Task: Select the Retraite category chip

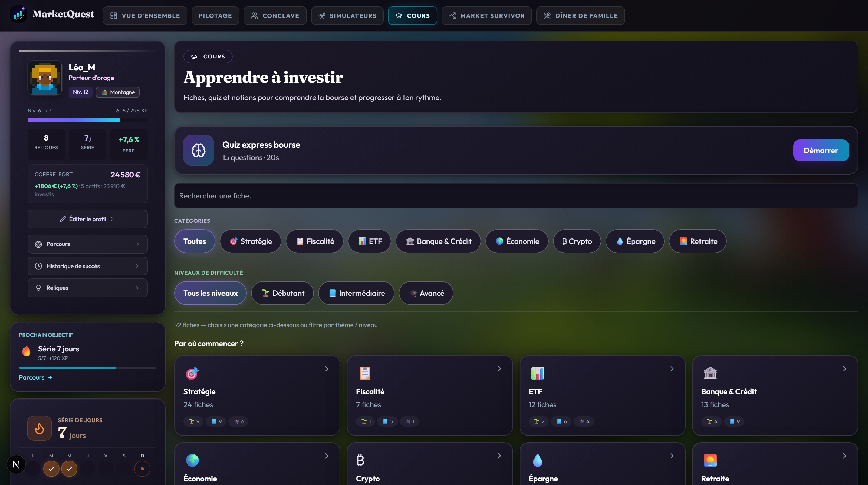Action: pyautogui.click(x=698, y=241)
